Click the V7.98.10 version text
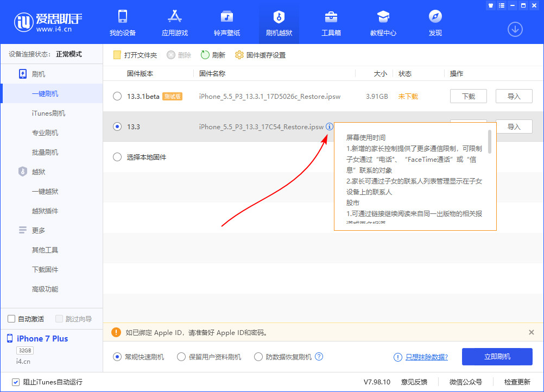This screenshot has height=392, width=544. [x=377, y=382]
